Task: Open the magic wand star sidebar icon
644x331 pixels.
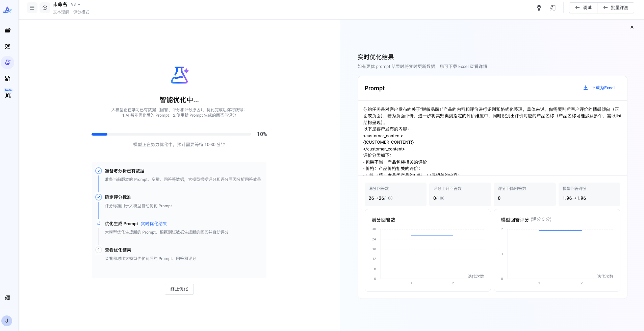Action: pos(7,46)
